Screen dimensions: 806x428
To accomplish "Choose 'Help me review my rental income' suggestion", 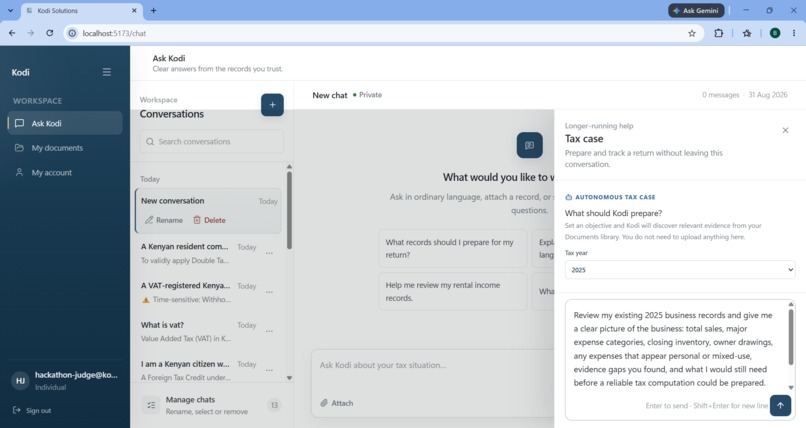I will pos(452,291).
